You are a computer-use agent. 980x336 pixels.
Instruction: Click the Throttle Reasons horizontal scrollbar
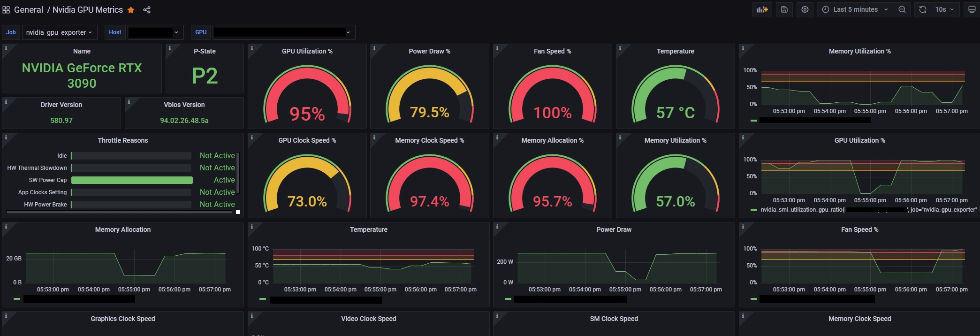[x=119, y=212]
